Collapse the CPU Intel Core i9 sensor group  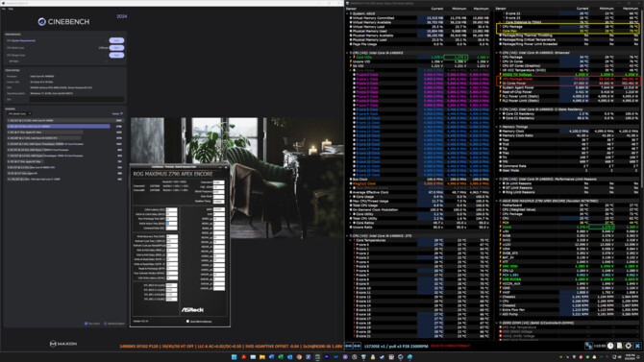[x=347, y=53]
